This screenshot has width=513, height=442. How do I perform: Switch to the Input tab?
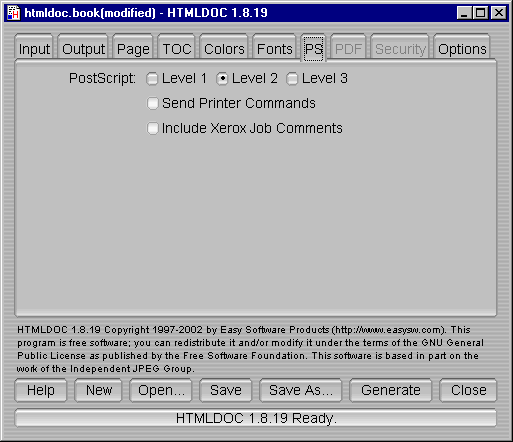click(x=34, y=49)
